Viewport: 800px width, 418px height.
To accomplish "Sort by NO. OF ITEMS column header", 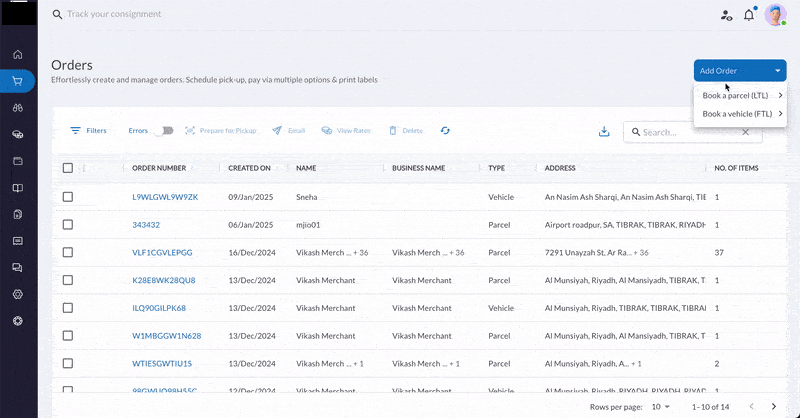I will click(x=736, y=168).
